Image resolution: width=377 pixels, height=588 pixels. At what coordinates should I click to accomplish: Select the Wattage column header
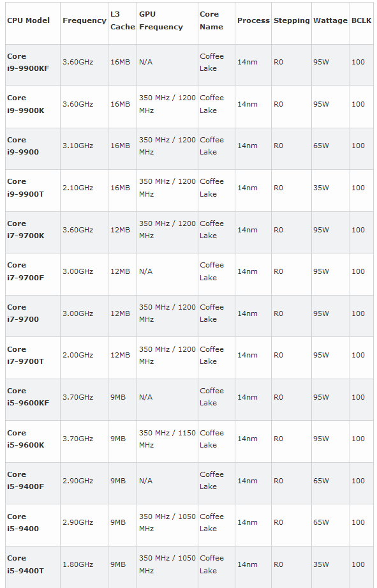coord(330,20)
